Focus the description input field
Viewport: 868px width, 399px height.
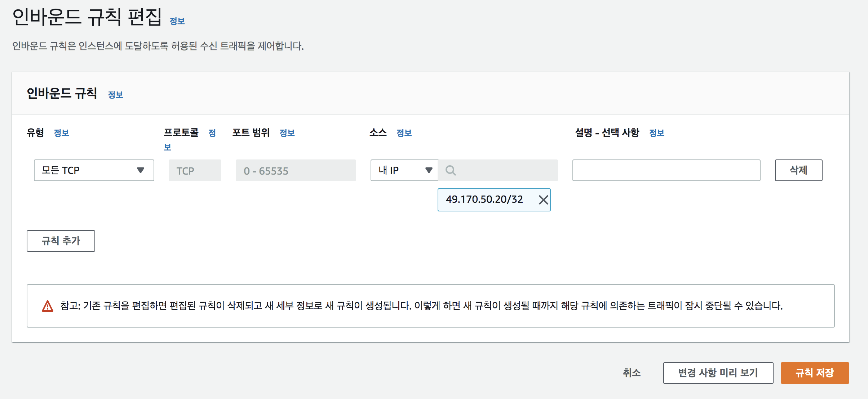point(666,170)
